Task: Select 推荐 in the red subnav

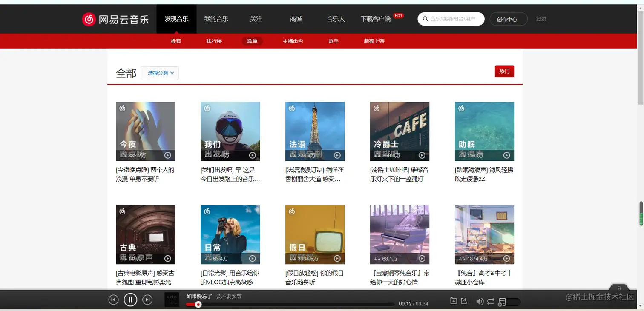Action: (176, 41)
